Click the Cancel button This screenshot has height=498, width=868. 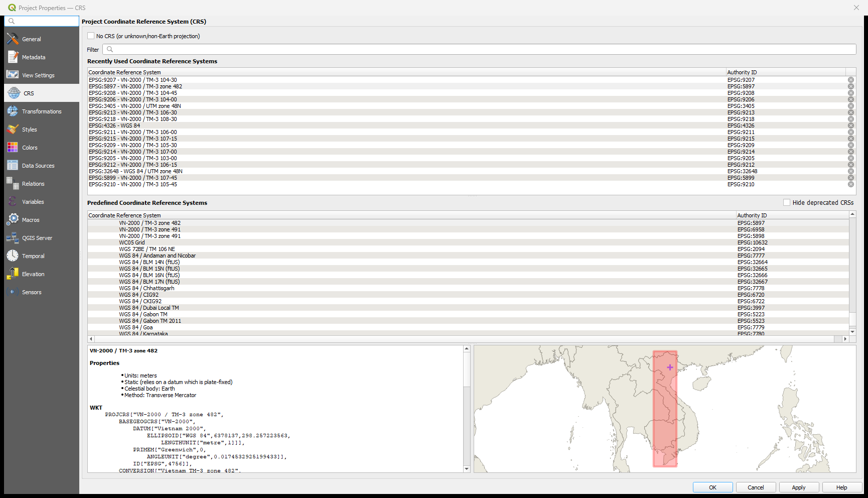click(756, 487)
